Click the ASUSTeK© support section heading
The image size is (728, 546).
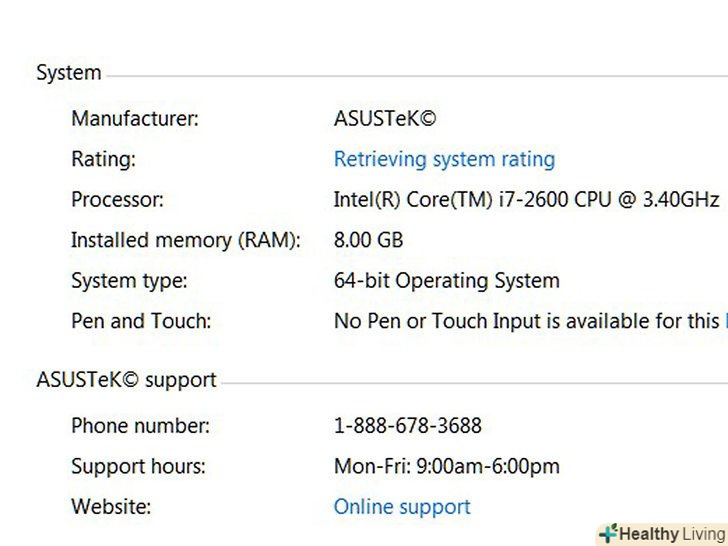coord(126,380)
